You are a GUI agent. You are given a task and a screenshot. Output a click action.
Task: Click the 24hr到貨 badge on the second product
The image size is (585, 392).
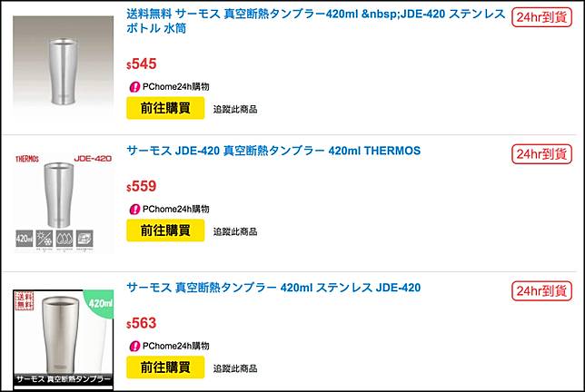(x=541, y=154)
